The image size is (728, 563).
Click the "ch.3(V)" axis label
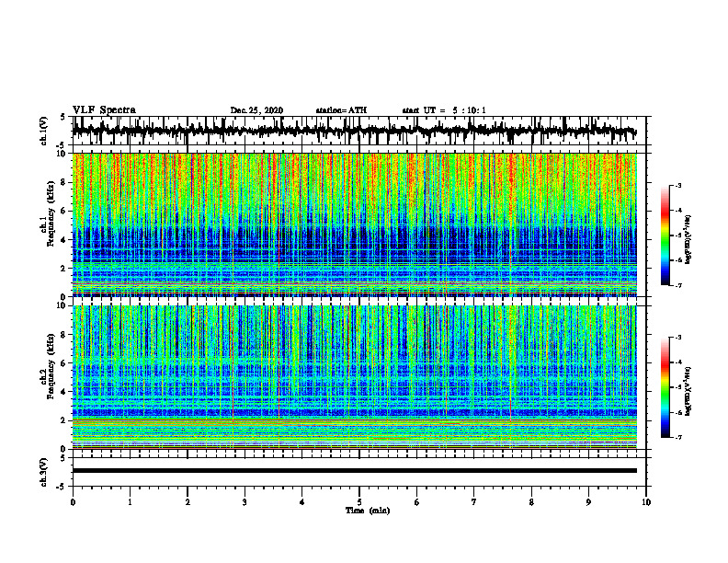coord(44,472)
